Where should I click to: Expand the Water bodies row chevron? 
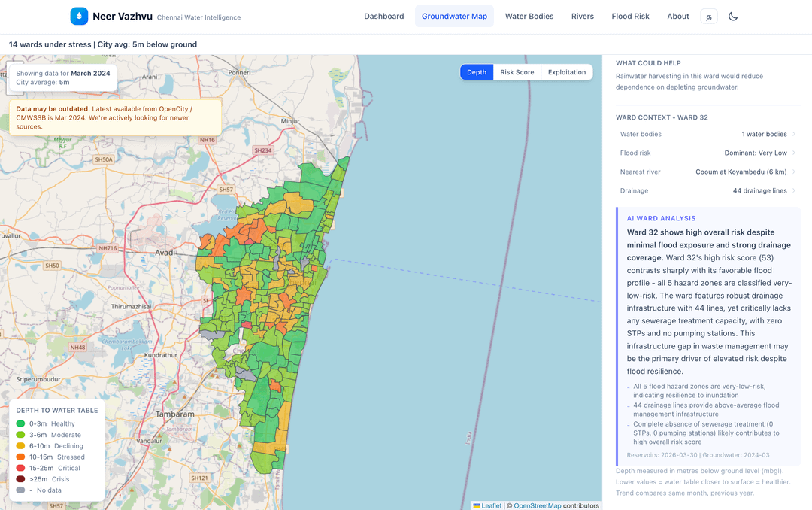[794, 135]
